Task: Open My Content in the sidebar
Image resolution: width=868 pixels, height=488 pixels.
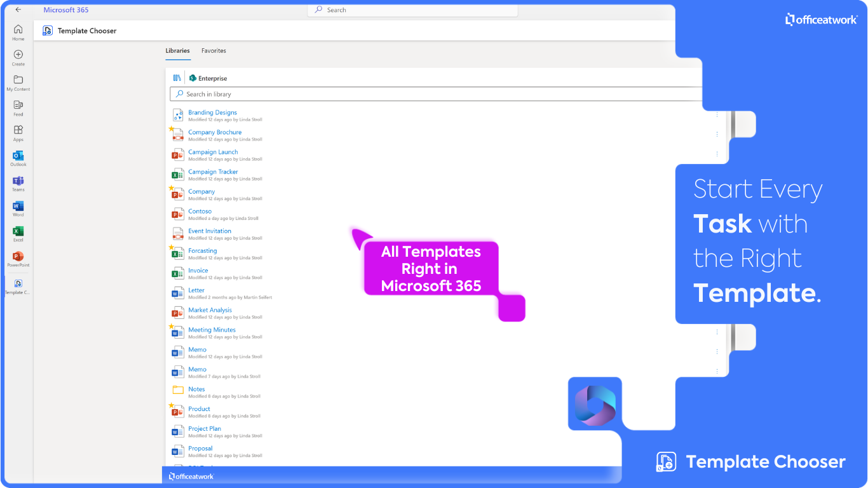Action: pos(18,83)
